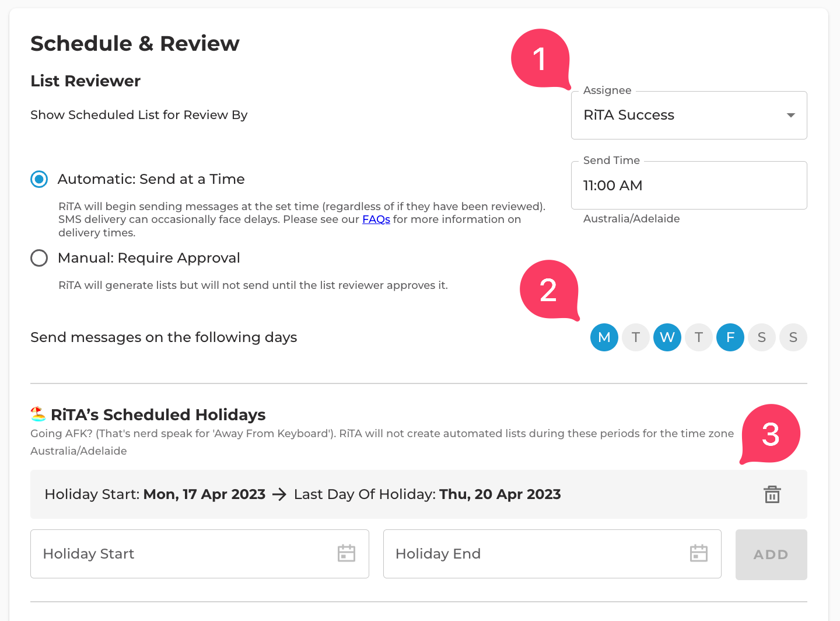Click the pink number 1 callout marker
Image resolution: width=840 pixels, height=621 pixels.
click(540, 59)
